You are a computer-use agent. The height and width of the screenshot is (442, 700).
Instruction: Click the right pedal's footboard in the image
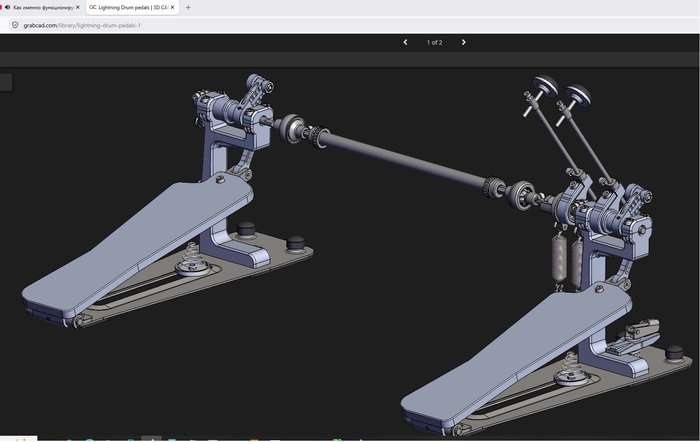[x=516, y=354]
